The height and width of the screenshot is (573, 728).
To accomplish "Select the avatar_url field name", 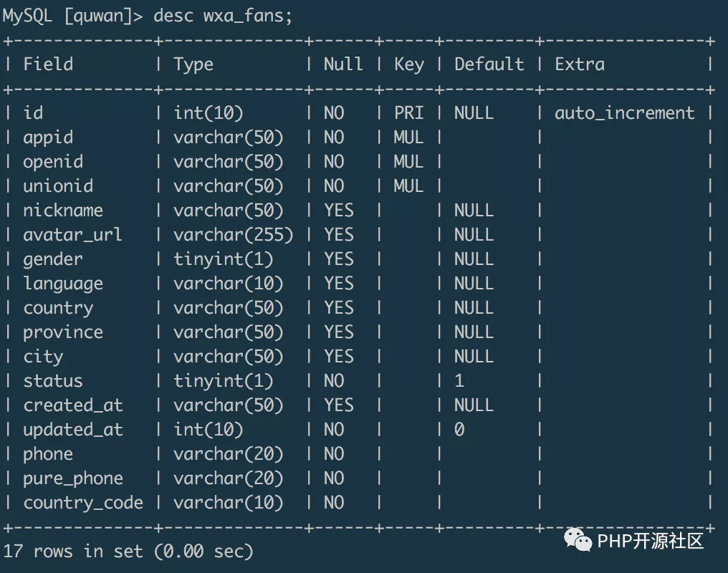I will tap(72, 235).
